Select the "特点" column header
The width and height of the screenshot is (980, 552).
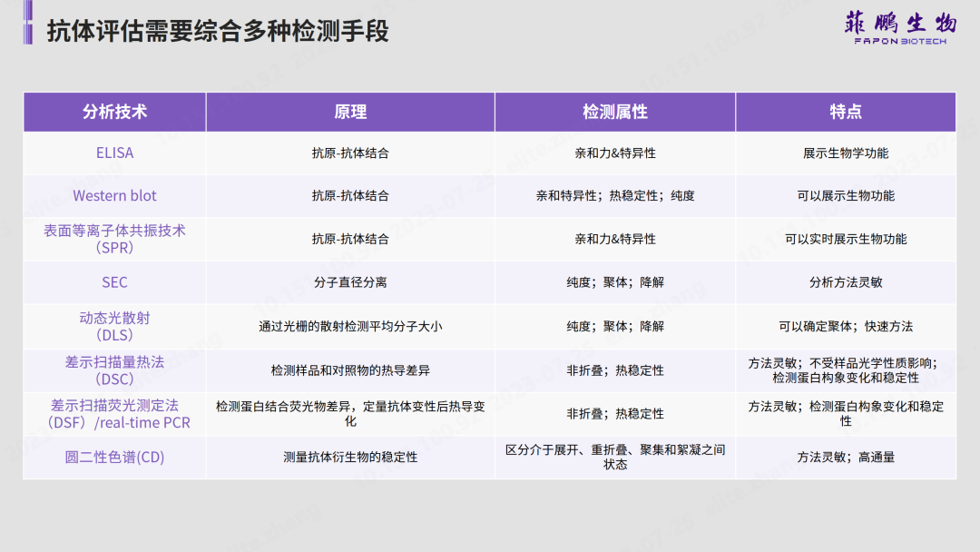coord(846,112)
